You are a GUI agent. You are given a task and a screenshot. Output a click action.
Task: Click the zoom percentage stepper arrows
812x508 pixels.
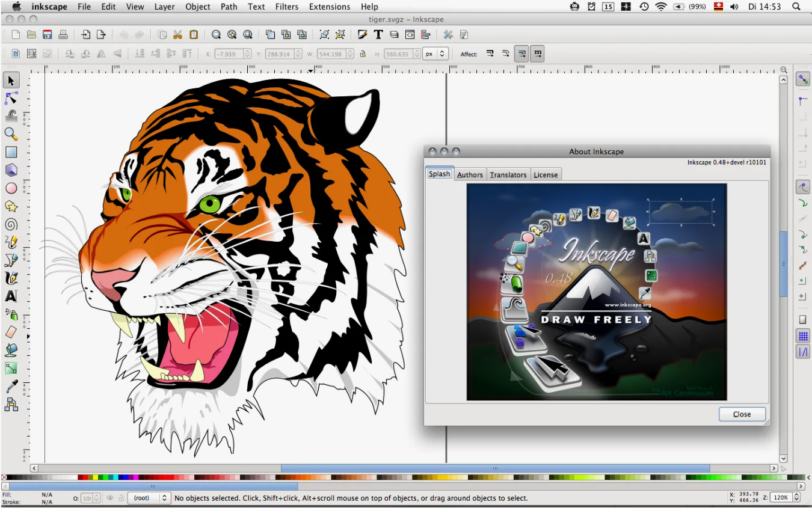(x=796, y=498)
